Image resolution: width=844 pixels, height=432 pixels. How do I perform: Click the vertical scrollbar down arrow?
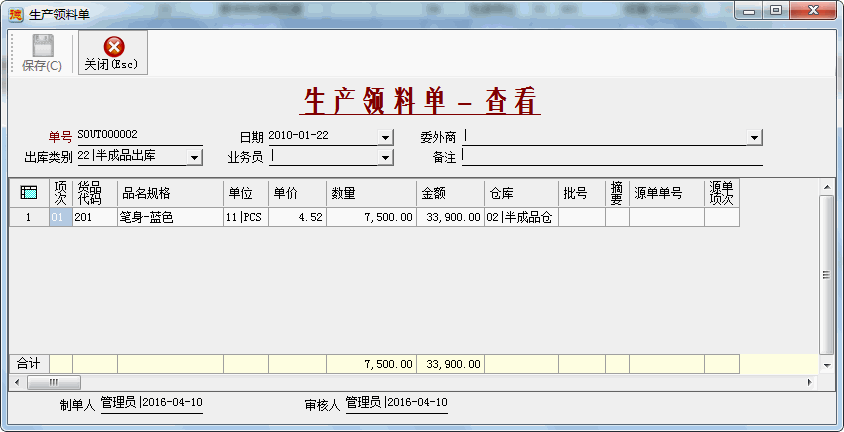(x=827, y=365)
